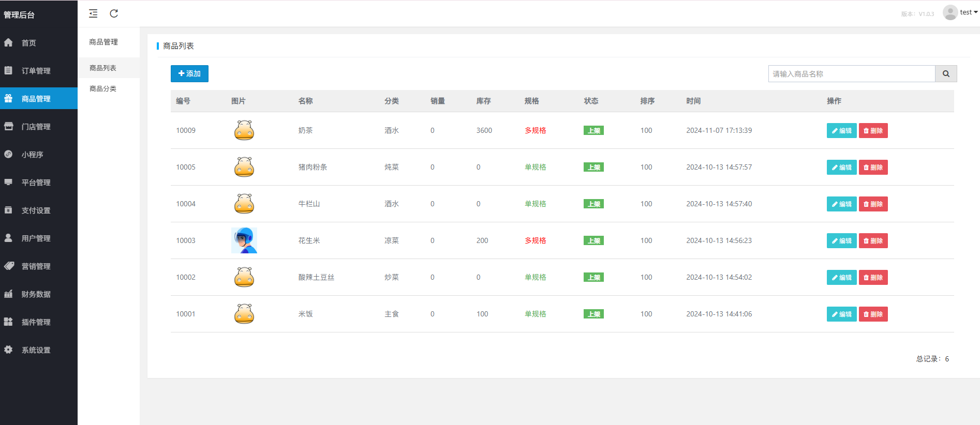
Task: Delete the 酸辣土豆丝 product row
Action: pos(873,278)
